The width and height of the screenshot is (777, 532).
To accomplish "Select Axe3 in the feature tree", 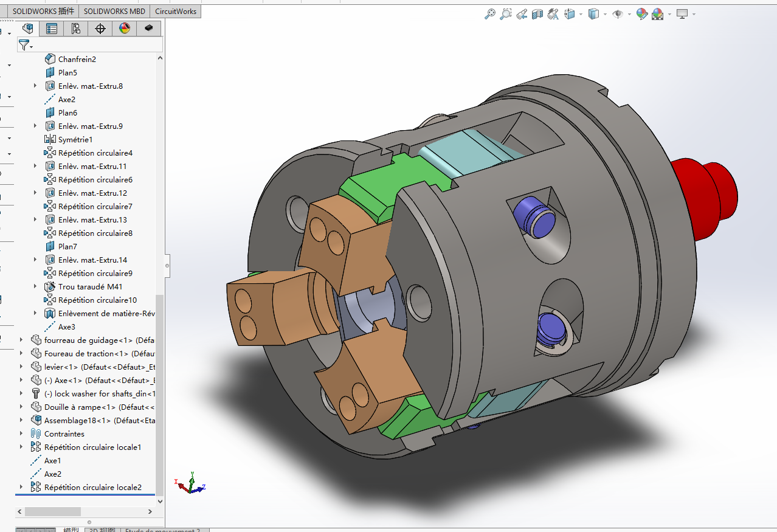I will tap(67, 326).
